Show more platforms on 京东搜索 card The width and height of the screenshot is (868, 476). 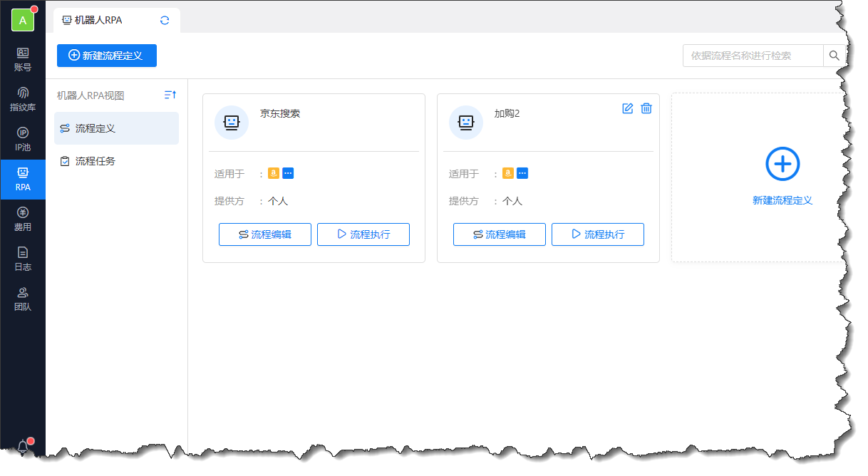pyautogui.click(x=288, y=173)
